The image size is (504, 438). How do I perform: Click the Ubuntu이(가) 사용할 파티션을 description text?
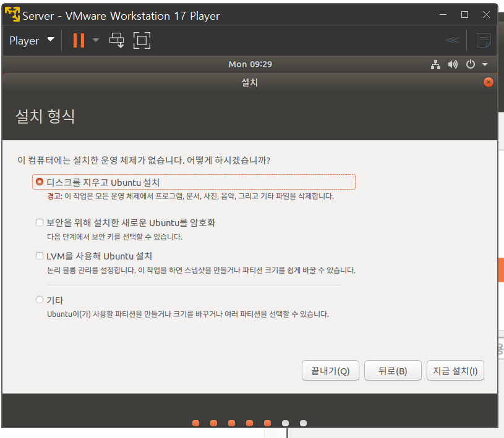point(188,314)
